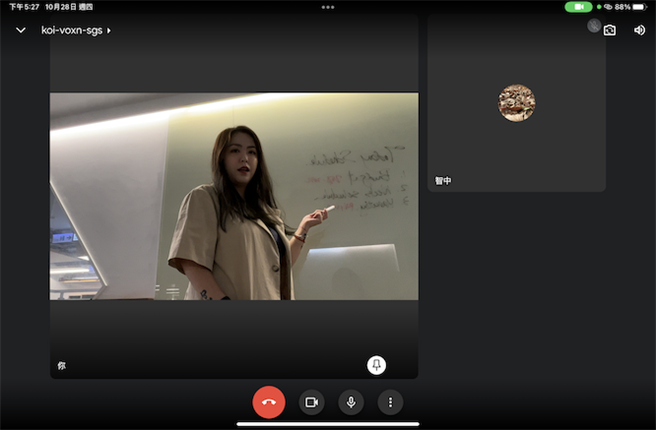Image resolution: width=656 pixels, height=430 pixels.
Task: Open multitasking three dots at top center
Action: pos(328,7)
